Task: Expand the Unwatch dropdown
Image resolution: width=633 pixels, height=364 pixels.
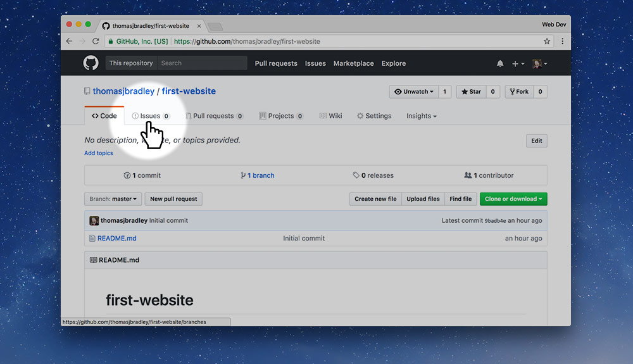Action: tap(414, 92)
